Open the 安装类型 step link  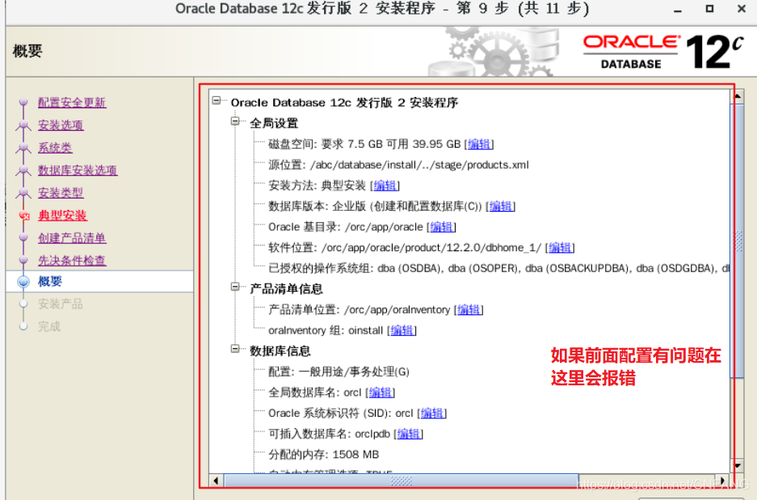[61, 193]
